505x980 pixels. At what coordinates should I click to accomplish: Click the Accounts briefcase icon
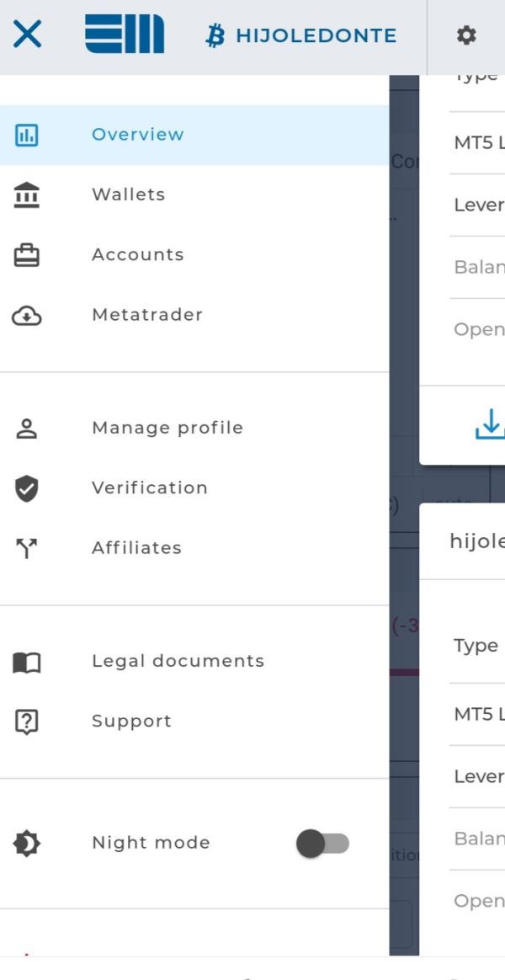click(x=27, y=255)
